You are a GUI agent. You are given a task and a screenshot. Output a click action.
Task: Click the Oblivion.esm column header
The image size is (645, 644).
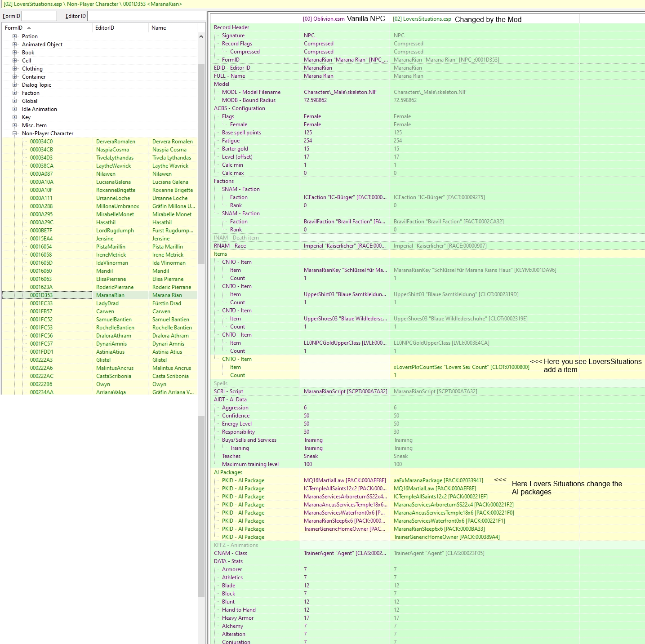click(x=324, y=19)
